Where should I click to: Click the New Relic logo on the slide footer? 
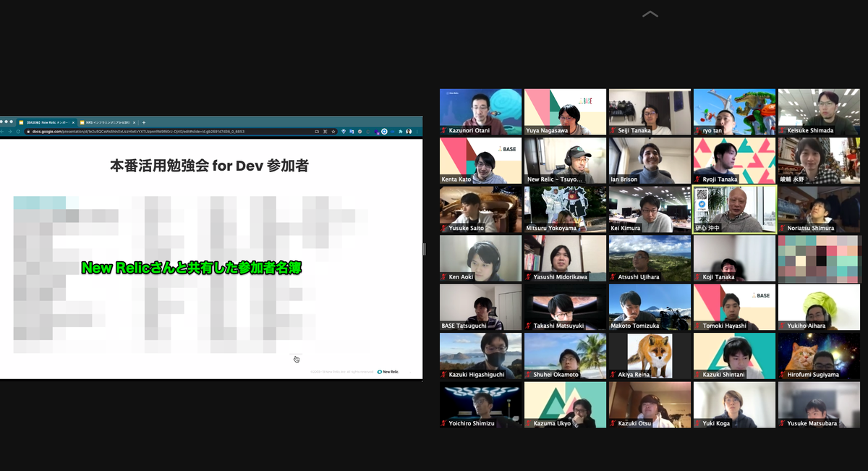[x=388, y=371]
